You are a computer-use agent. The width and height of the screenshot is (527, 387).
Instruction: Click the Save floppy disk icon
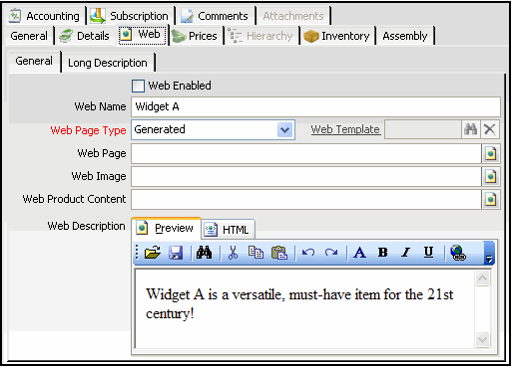176,253
